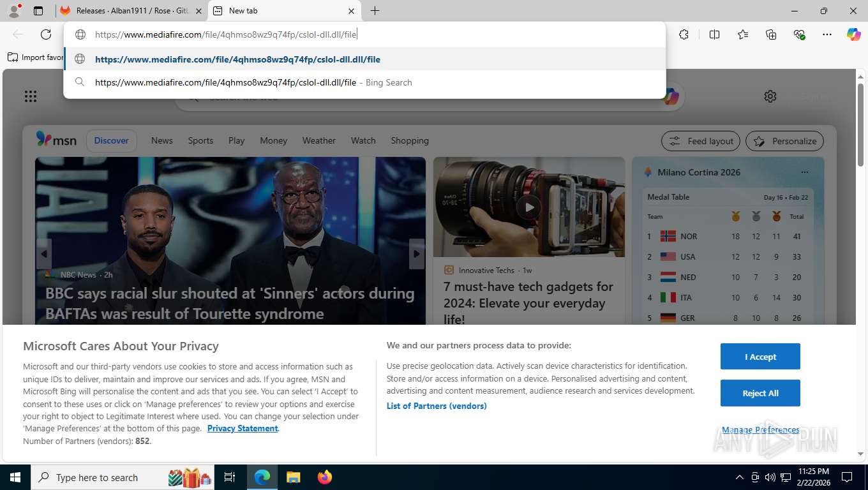This screenshot has width=868, height=490.
Task: Play the camera gadget video
Action: point(529,207)
